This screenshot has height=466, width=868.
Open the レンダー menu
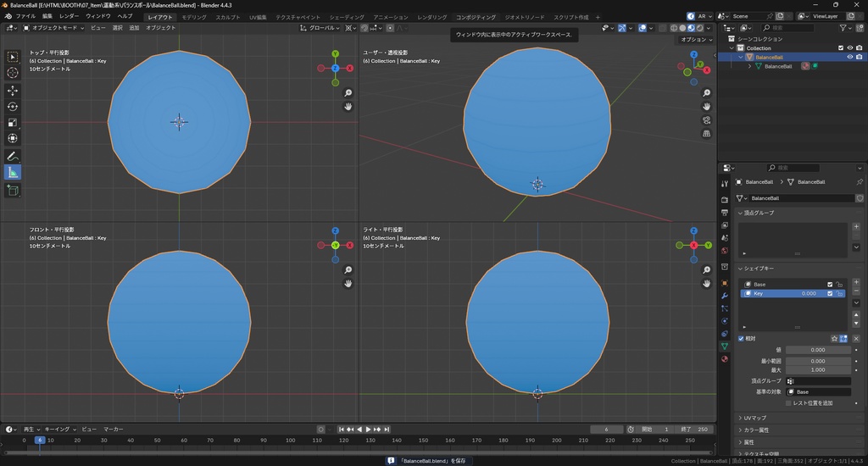(69, 16)
